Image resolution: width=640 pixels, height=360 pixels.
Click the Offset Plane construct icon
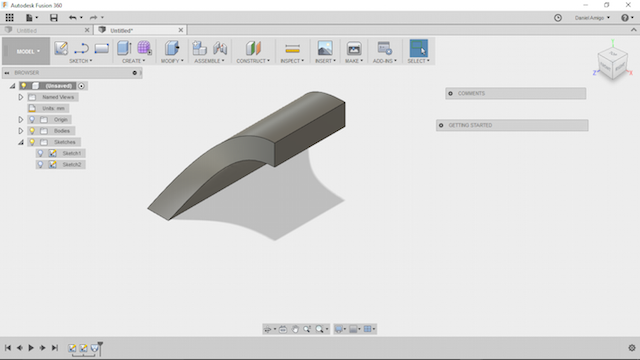pos(253,48)
